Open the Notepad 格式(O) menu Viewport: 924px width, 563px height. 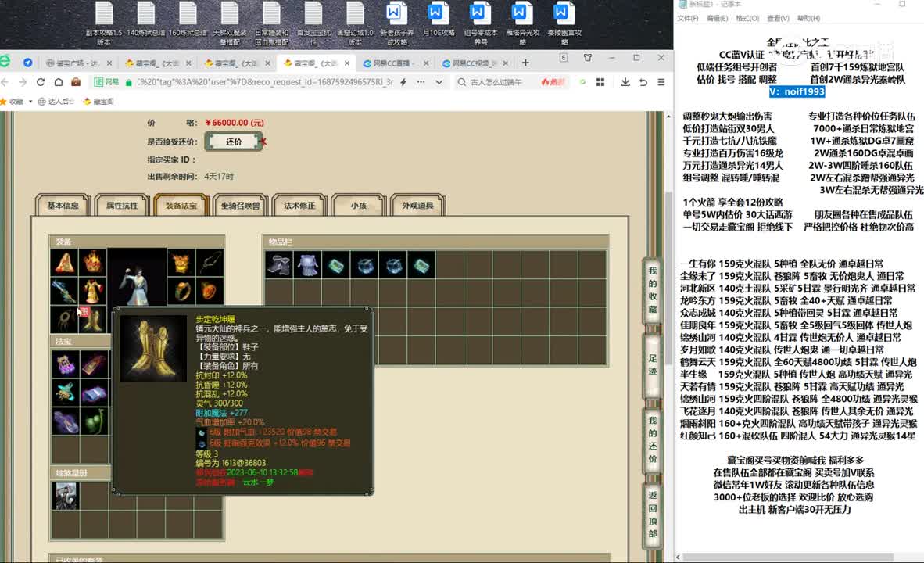click(747, 18)
